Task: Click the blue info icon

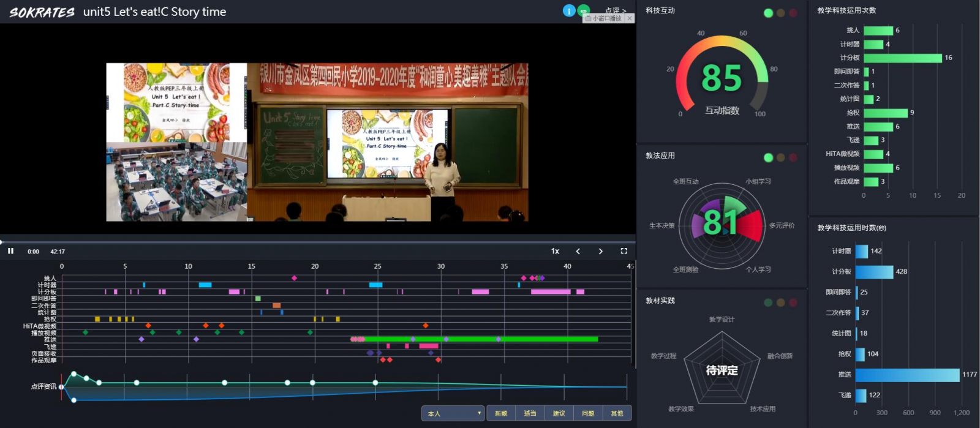Action: click(x=569, y=10)
